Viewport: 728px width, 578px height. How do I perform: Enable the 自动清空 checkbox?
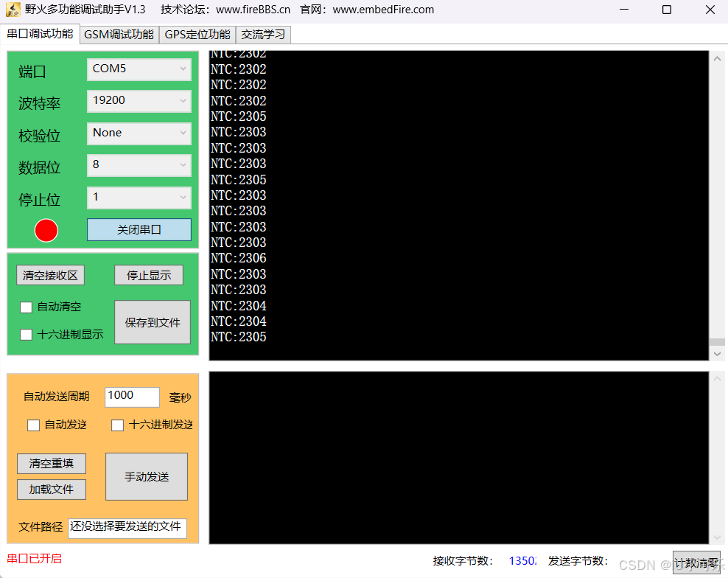click(26, 307)
